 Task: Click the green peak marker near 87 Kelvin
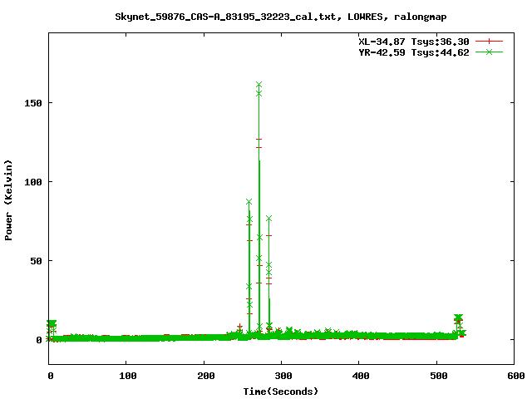click(249, 202)
